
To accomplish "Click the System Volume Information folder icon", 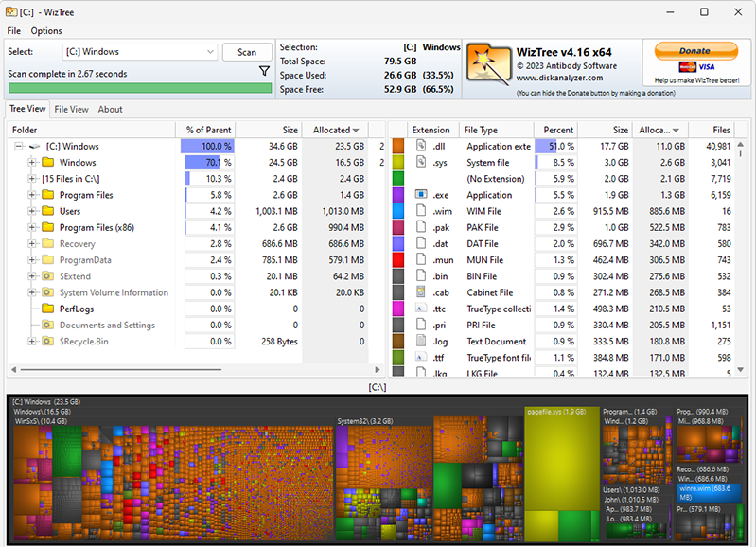I will click(47, 292).
